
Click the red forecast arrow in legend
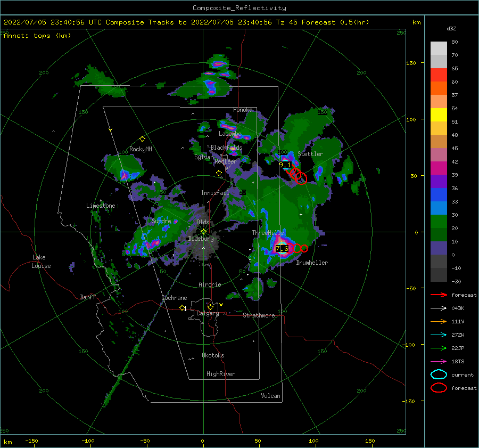439,295
